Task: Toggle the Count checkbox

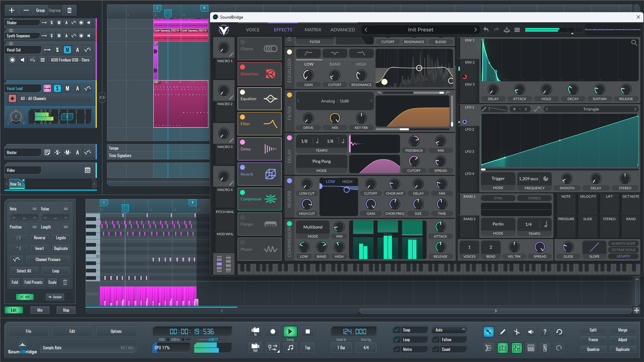Action: 436,349
